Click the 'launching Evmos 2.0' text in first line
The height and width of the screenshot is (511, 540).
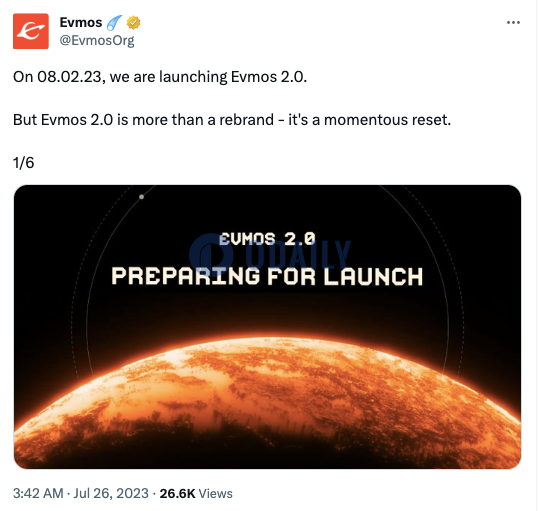pyautogui.click(x=232, y=77)
